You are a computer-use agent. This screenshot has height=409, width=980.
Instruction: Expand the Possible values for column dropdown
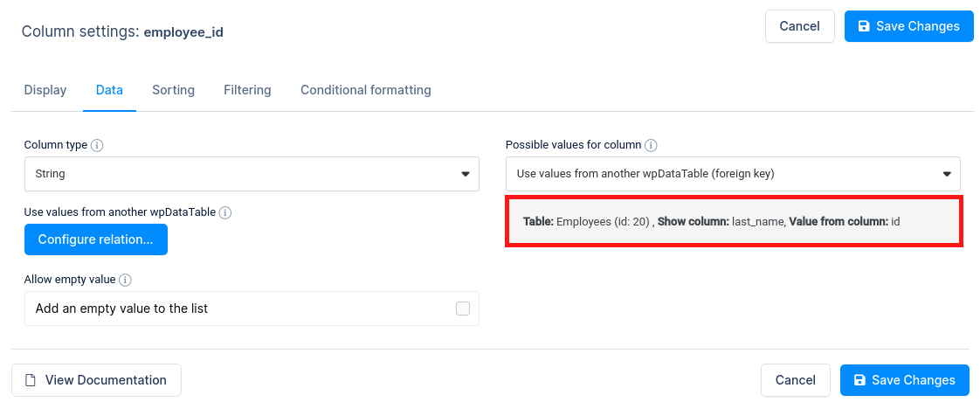coord(733,174)
